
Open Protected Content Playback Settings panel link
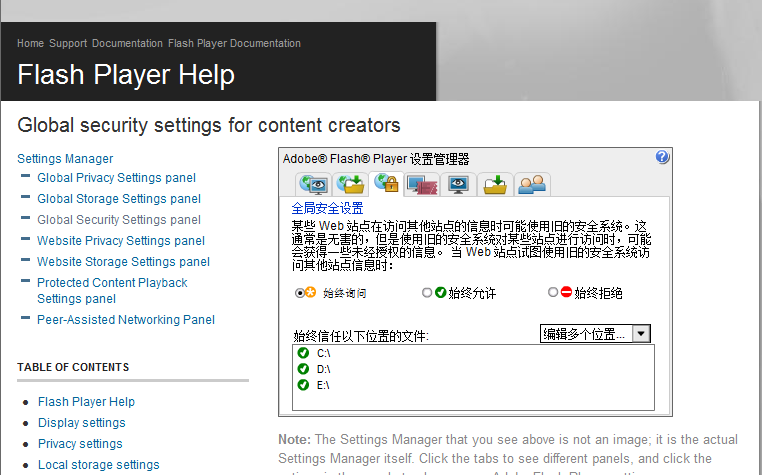click(112, 290)
